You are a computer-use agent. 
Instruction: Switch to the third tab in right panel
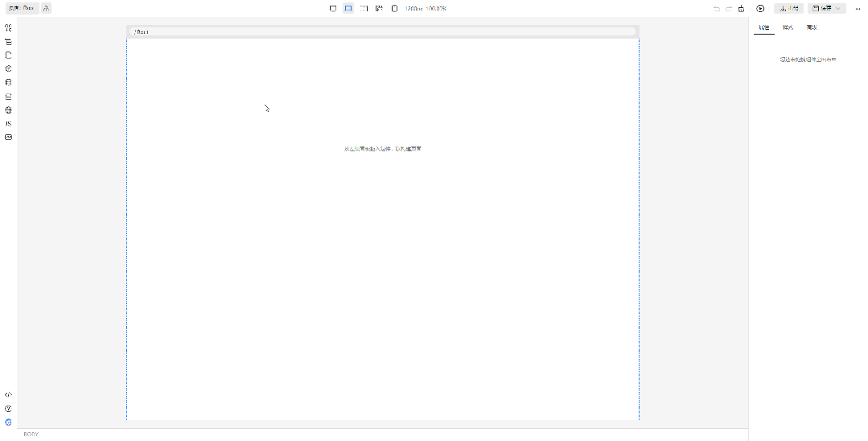click(812, 27)
